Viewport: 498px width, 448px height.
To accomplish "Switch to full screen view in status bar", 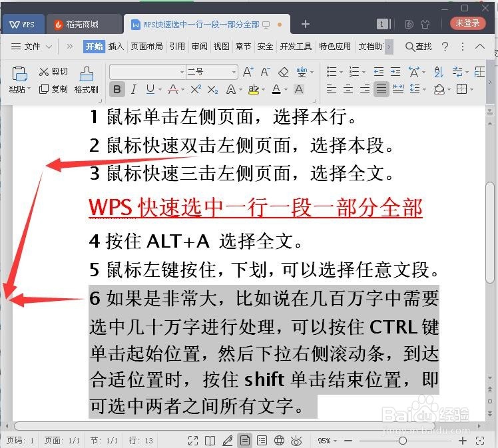I will pyautogui.click(x=193, y=441).
